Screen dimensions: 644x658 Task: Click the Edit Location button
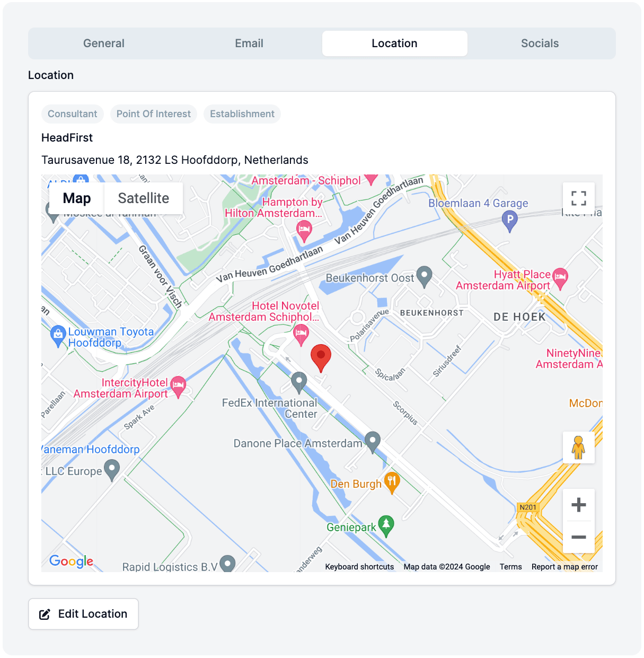click(x=83, y=614)
